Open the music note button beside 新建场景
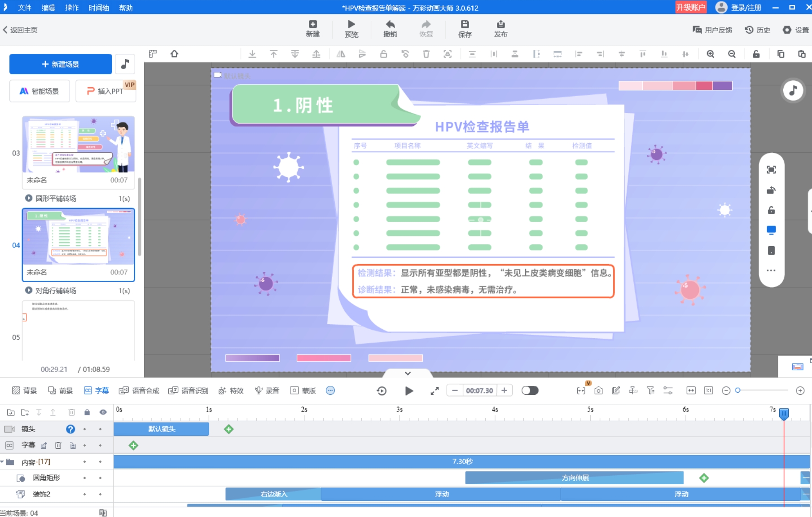Screen dimensions: 812x517 pyautogui.click(x=125, y=64)
